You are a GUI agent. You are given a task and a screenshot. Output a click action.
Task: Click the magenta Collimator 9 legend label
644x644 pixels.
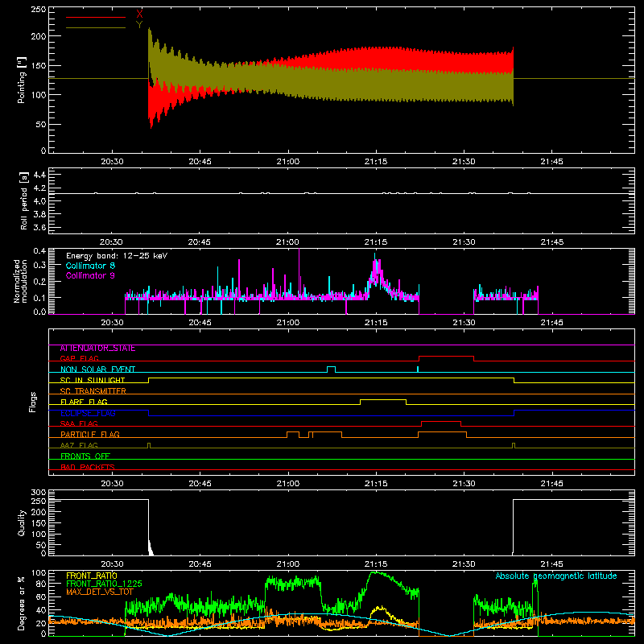[x=90, y=275]
